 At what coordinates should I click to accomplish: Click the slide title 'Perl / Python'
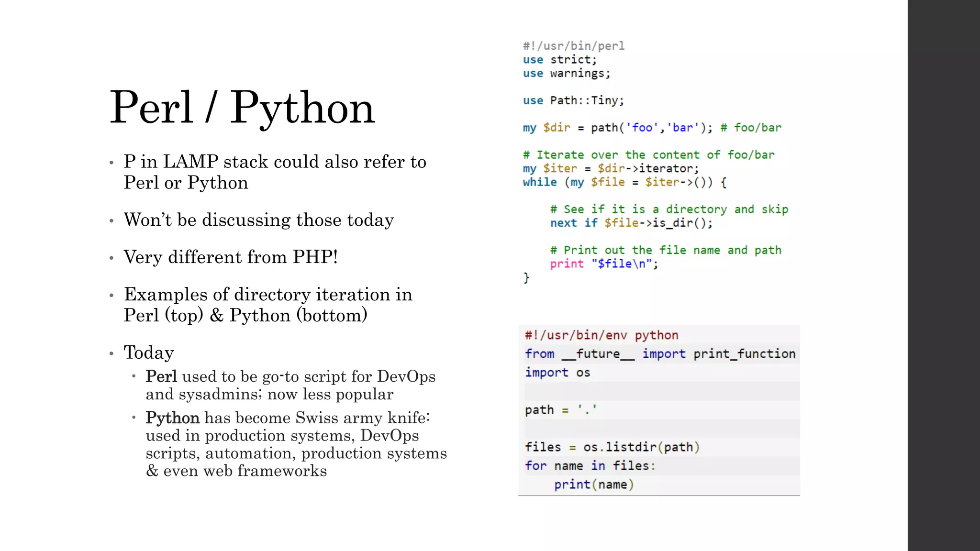tap(242, 108)
